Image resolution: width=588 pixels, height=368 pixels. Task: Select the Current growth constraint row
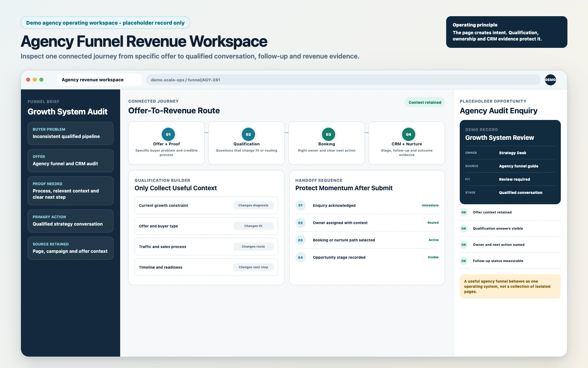[206, 205]
